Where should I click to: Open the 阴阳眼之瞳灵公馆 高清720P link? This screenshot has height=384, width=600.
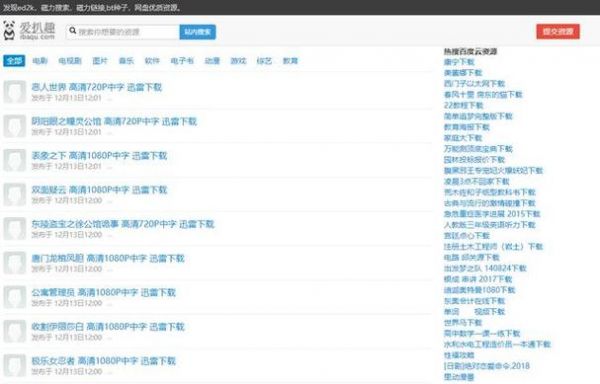[114, 121]
